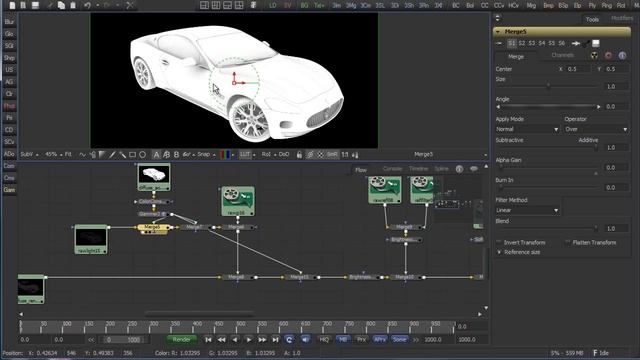The width and height of the screenshot is (640, 360).
Task: Open the 45% zoom dropdown
Action: [x=53, y=155]
